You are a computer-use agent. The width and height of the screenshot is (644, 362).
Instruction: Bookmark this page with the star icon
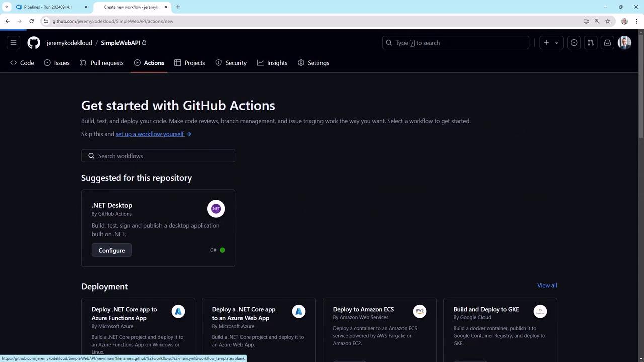tap(608, 21)
